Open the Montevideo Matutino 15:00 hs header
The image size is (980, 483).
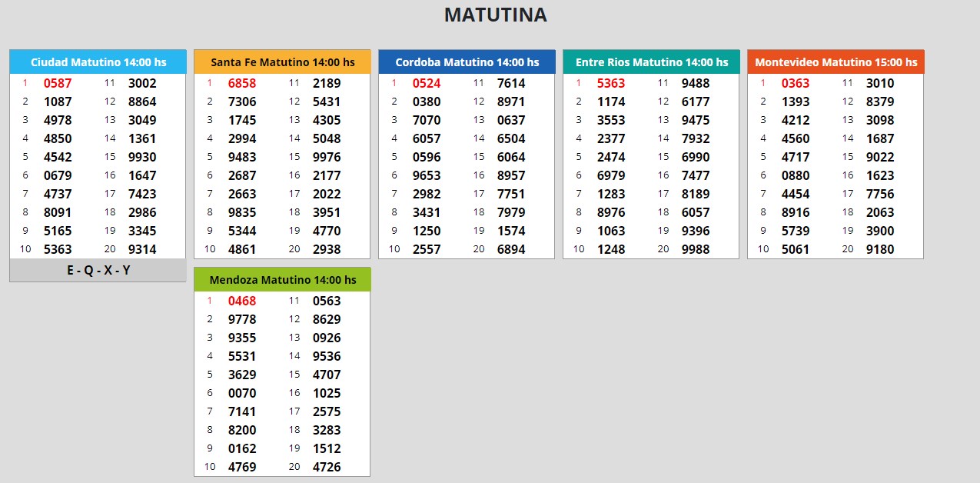(835, 62)
